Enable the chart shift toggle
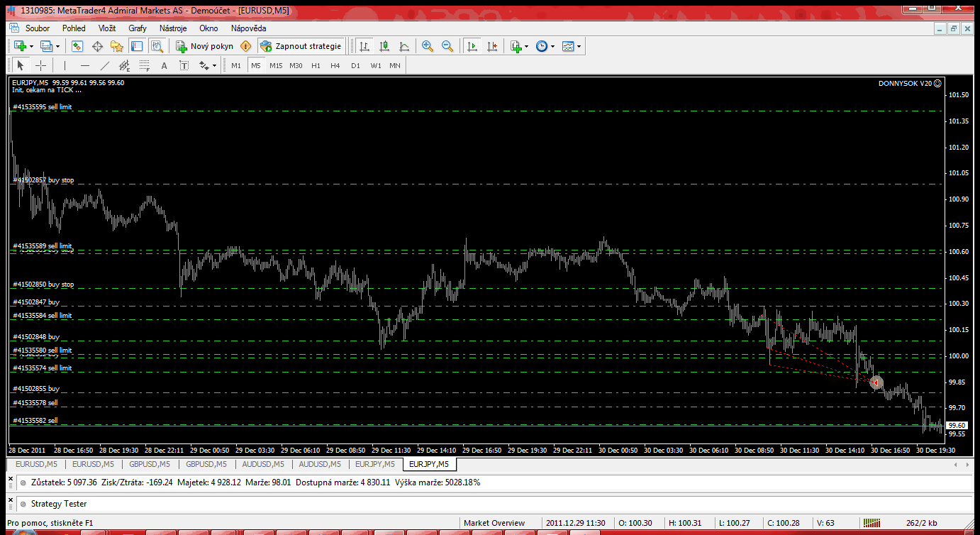Screen dimensions: 980x535 (493, 46)
